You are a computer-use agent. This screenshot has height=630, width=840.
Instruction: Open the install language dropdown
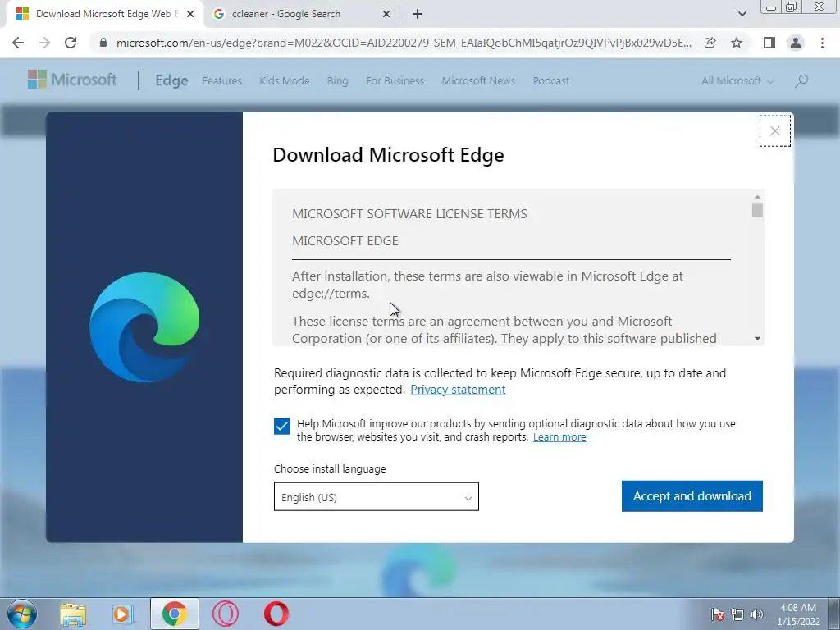pyautogui.click(x=376, y=496)
